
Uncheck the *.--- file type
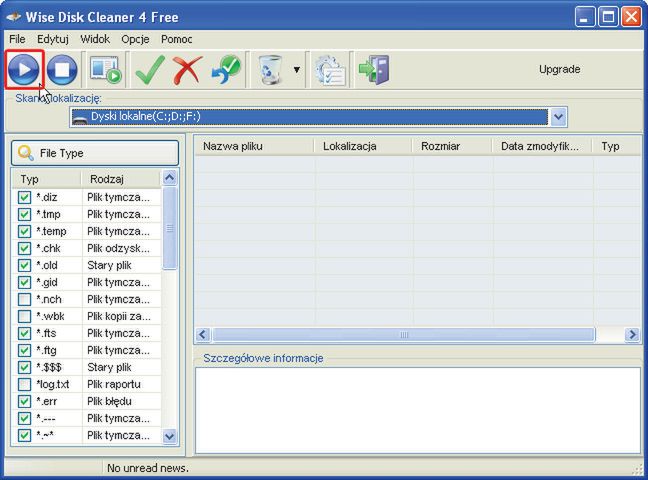24,418
